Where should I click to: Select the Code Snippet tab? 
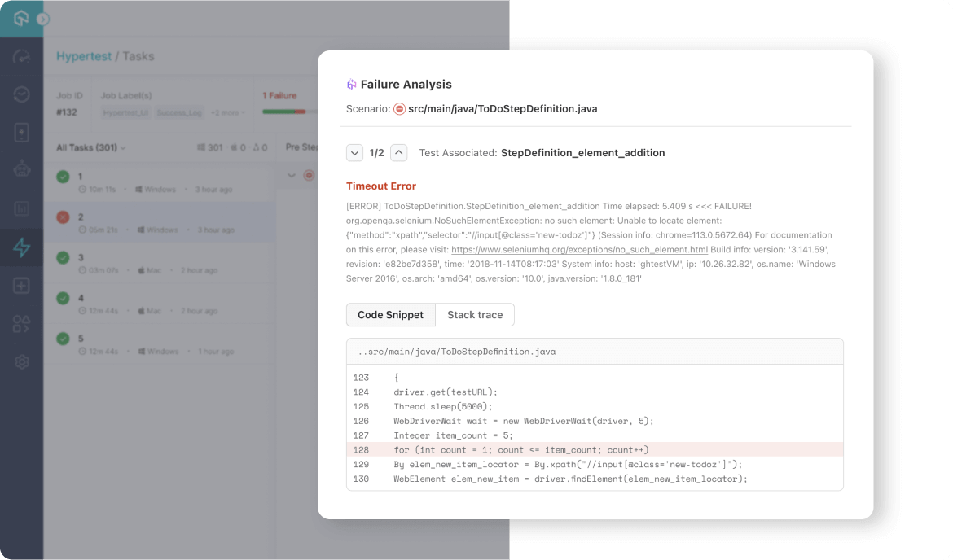pyautogui.click(x=390, y=314)
